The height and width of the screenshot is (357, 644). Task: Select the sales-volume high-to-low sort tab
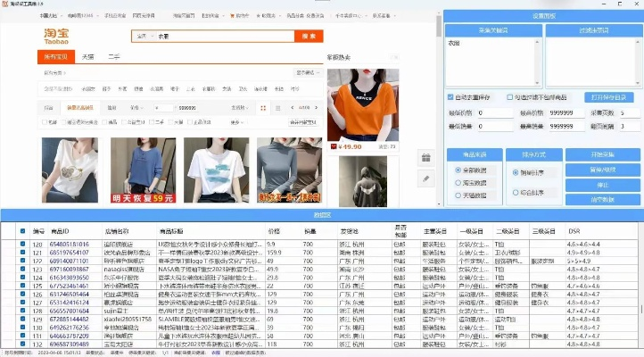click(x=80, y=108)
